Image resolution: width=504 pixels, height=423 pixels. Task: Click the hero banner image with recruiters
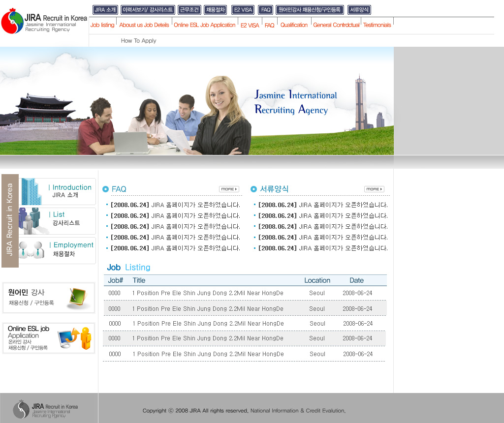[197, 101]
